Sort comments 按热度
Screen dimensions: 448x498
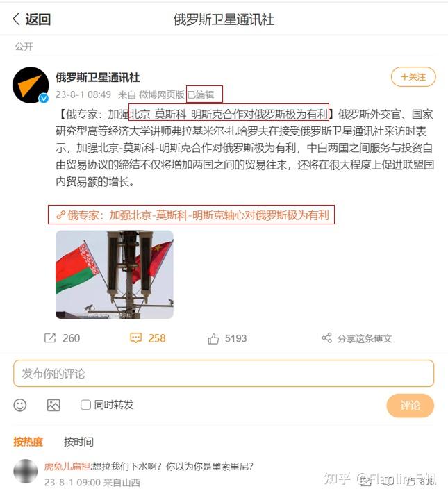[x=28, y=442]
